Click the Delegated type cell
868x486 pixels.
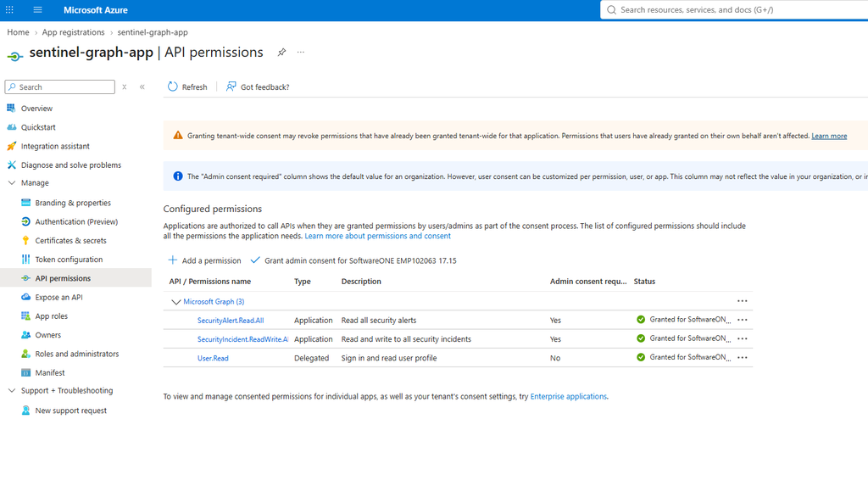(x=311, y=358)
